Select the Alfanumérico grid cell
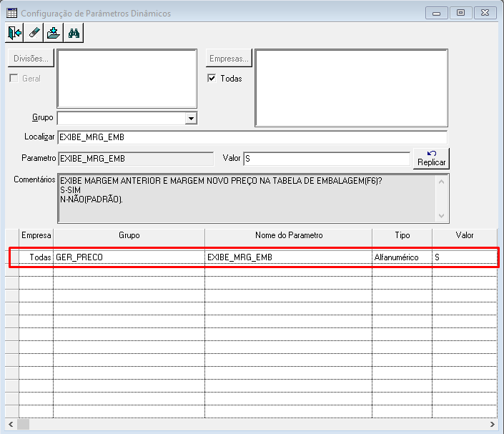The height and width of the screenshot is (434, 504). (x=402, y=257)
